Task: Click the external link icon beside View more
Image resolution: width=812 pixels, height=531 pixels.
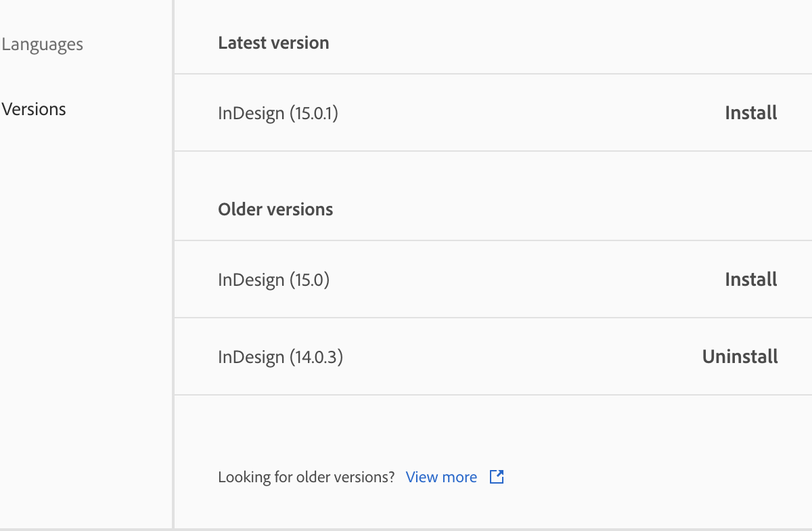Action: pyautogui.click(x=497, y=477)
